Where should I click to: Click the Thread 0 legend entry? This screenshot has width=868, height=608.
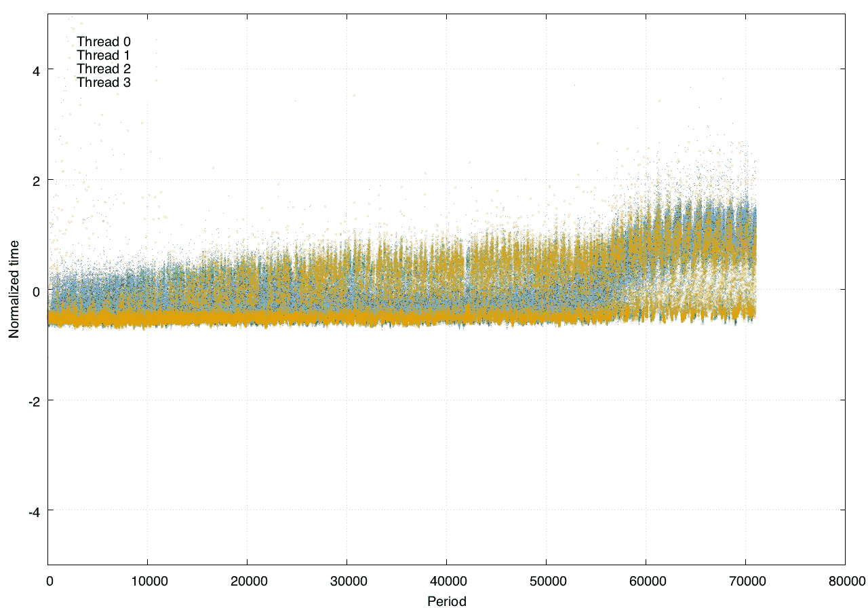click(x=103, y=42)
